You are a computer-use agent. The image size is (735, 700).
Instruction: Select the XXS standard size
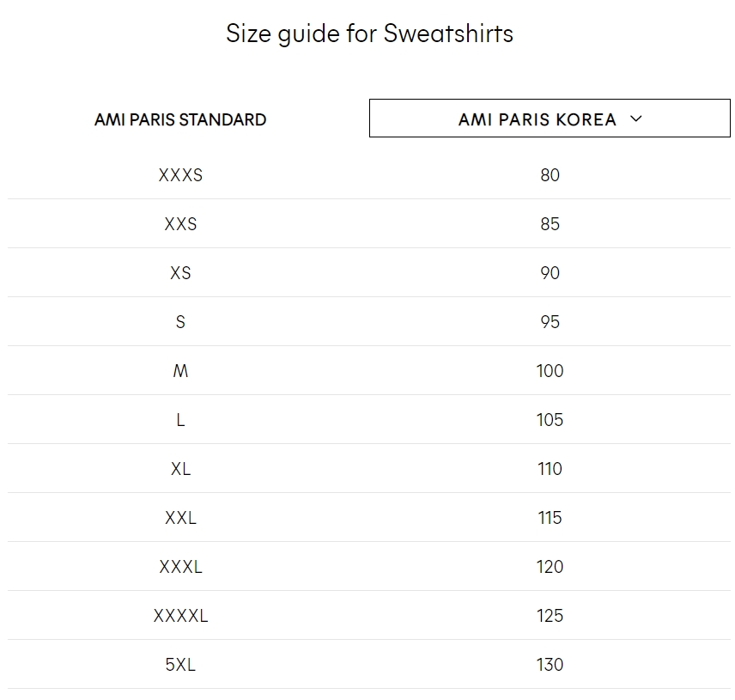coord(180,224)
